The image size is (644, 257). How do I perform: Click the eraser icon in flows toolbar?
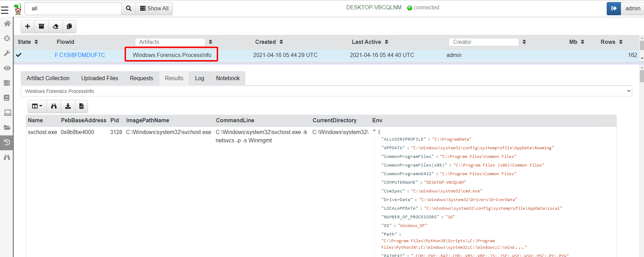pyautogui.click(x=56, y=27)
